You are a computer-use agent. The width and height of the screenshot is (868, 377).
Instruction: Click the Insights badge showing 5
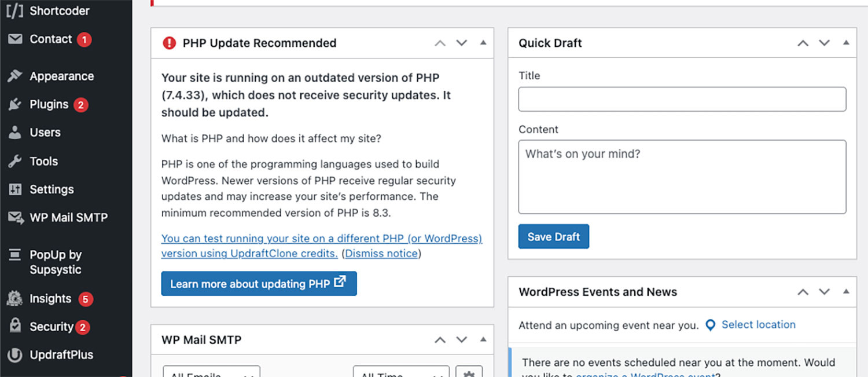coord(85,299)
